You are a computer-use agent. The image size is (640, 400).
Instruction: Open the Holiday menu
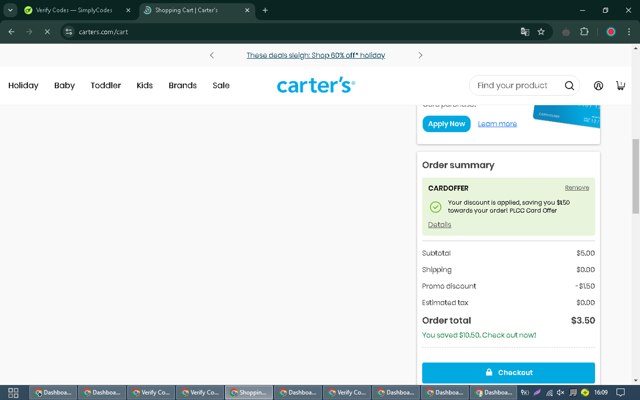(23, 85)
